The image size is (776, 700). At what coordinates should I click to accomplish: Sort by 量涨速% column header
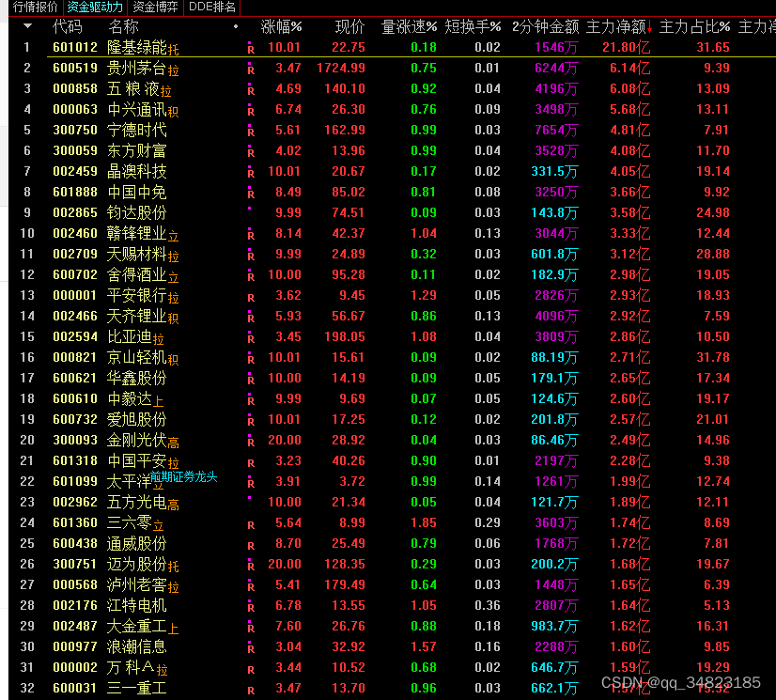pyautogui.click(x=409, y=26)
